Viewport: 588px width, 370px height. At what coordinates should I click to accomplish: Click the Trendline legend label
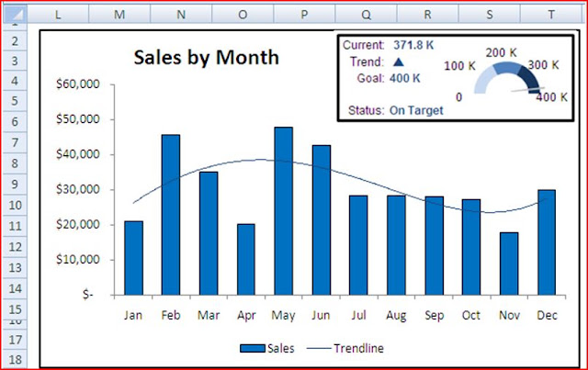359,349
